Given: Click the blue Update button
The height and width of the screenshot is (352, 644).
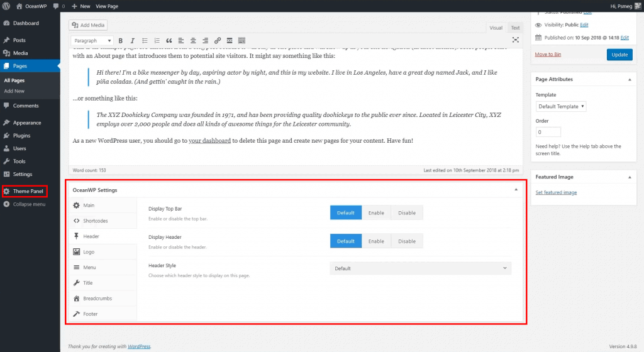Looking at the screenshot, I should pyautogui.click(x=619, y=55).
